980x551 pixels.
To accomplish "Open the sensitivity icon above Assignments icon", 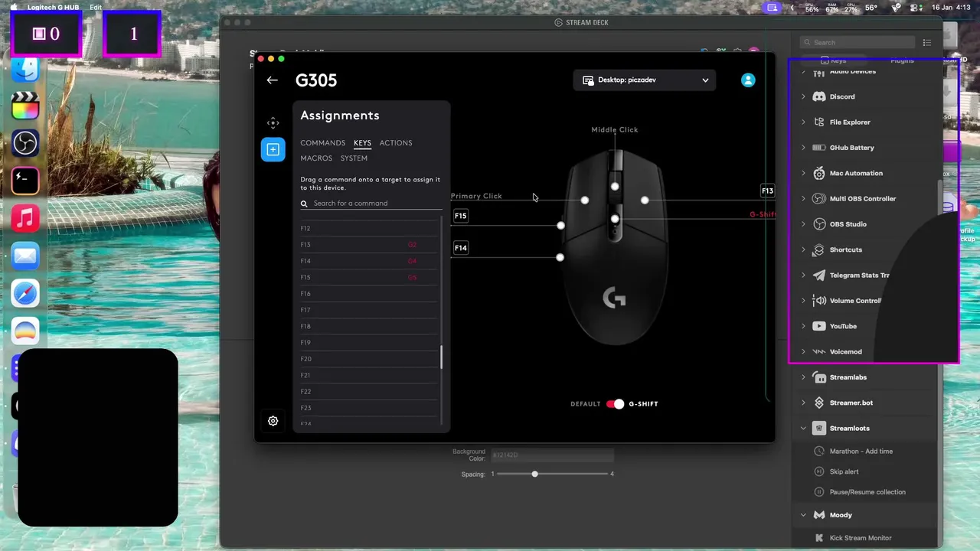I will click(273, 123).
